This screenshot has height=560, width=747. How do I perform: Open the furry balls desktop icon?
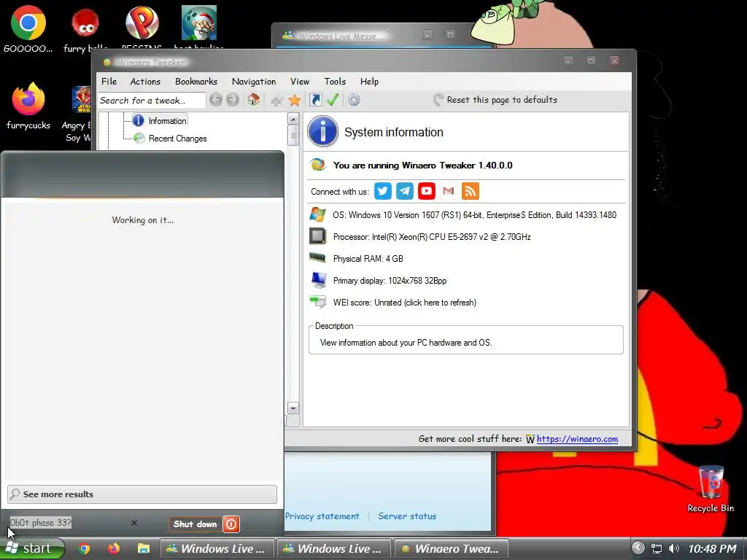[x=85, y=23]
